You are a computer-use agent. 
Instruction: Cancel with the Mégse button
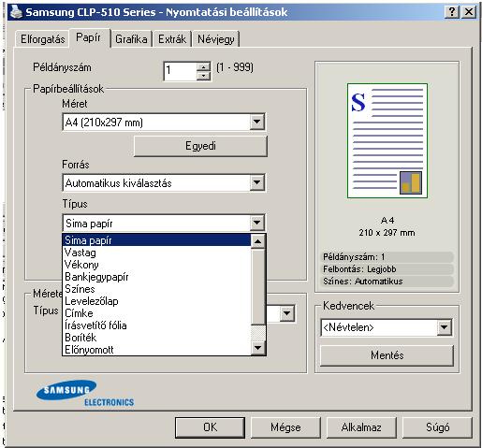(x=285, y=427)
